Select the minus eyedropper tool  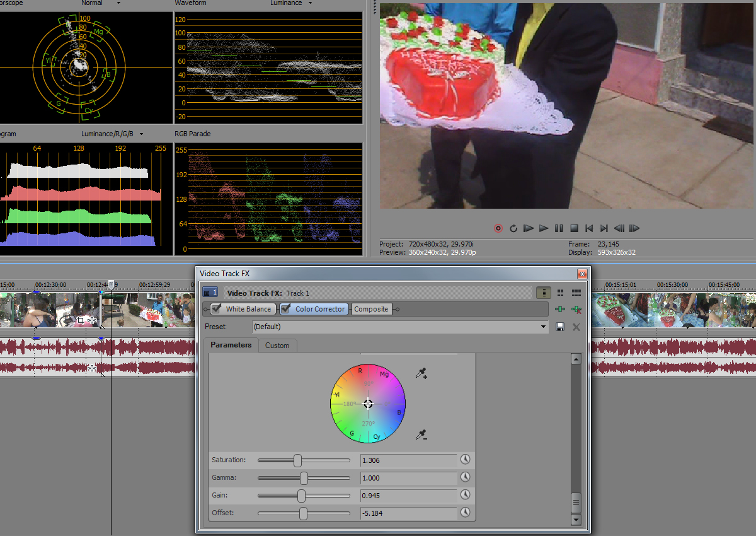tap(421, 434)
